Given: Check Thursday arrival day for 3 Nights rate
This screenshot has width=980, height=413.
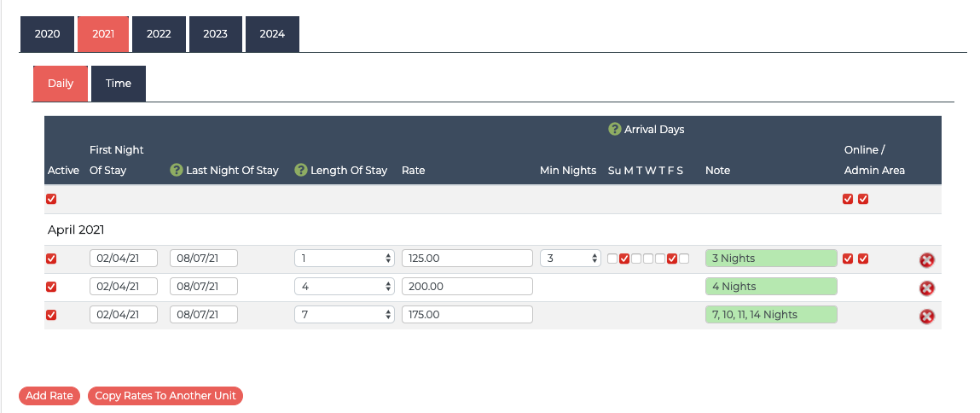Looking at the screenshot, I should click(x=660, y=259).
